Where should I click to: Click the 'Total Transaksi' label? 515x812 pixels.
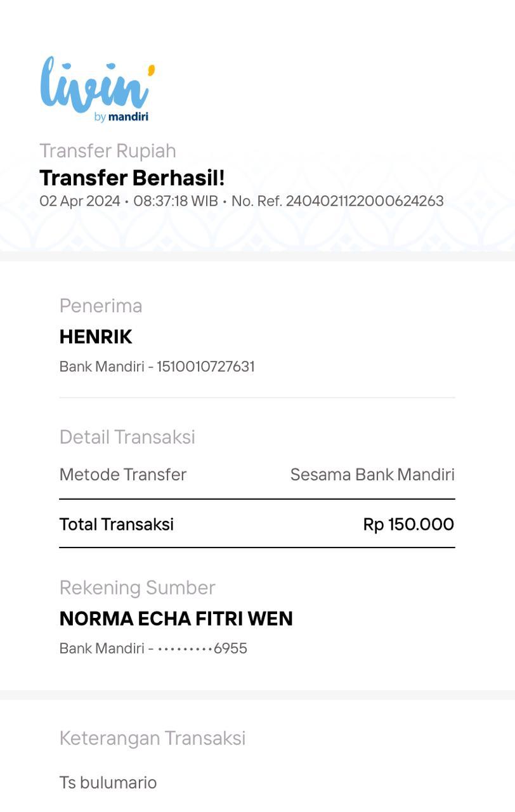click(x=117, y=524)
